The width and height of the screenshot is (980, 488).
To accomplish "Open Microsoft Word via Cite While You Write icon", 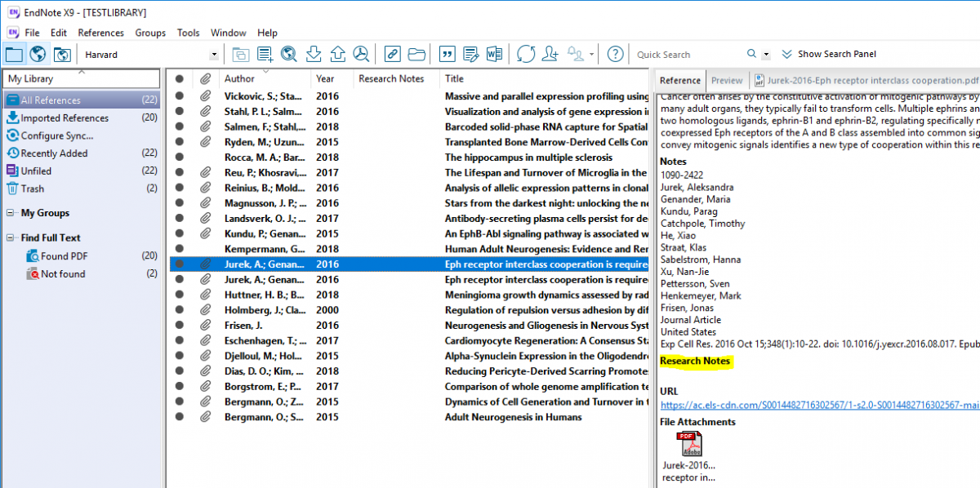I will pyautogui.click(x=495, y=53).
